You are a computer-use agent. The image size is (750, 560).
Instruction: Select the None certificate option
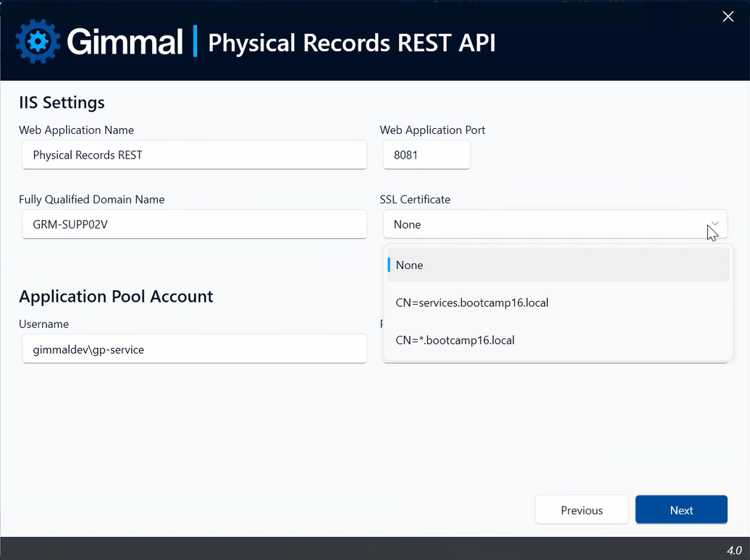click(558, 265)
